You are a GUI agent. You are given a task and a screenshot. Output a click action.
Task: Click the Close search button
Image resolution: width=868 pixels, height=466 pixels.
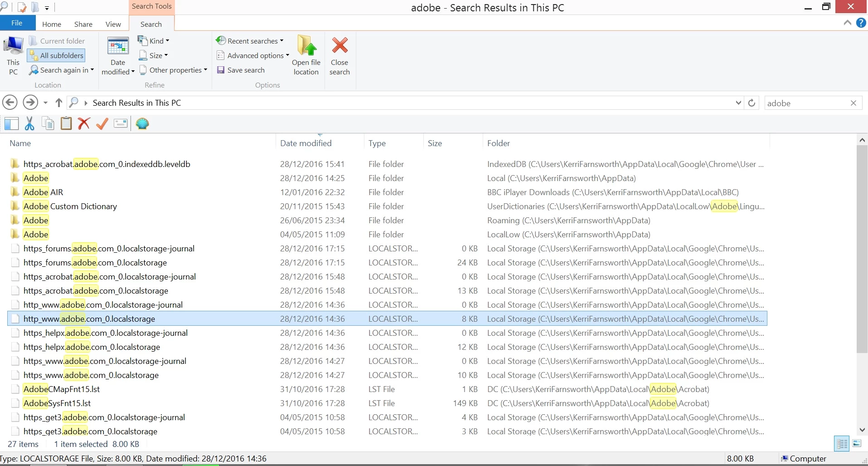coord(339,56)
